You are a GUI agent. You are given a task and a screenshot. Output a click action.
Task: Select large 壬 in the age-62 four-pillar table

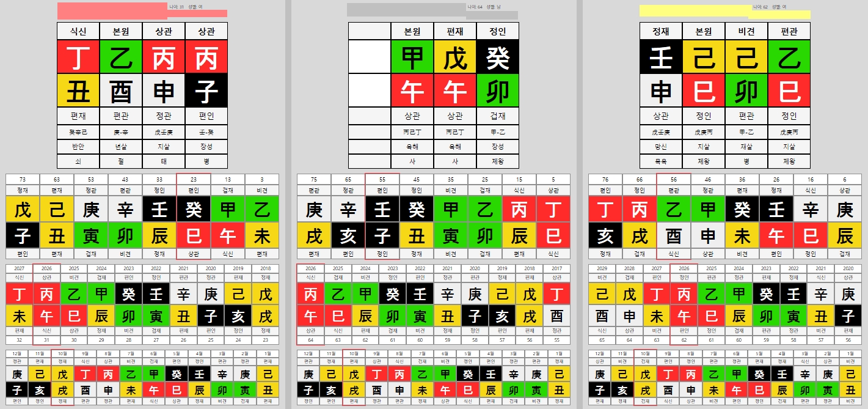click(x=661, y=57)
